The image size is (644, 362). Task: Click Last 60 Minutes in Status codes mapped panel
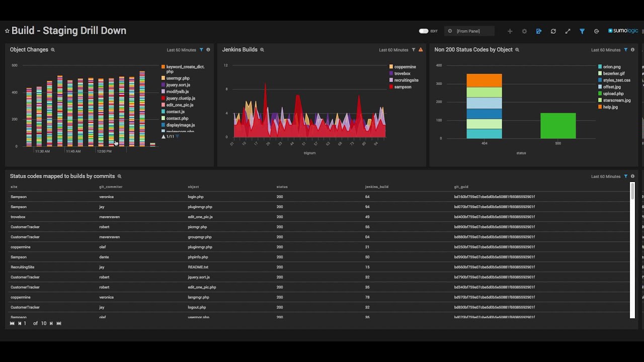(606, 176)
